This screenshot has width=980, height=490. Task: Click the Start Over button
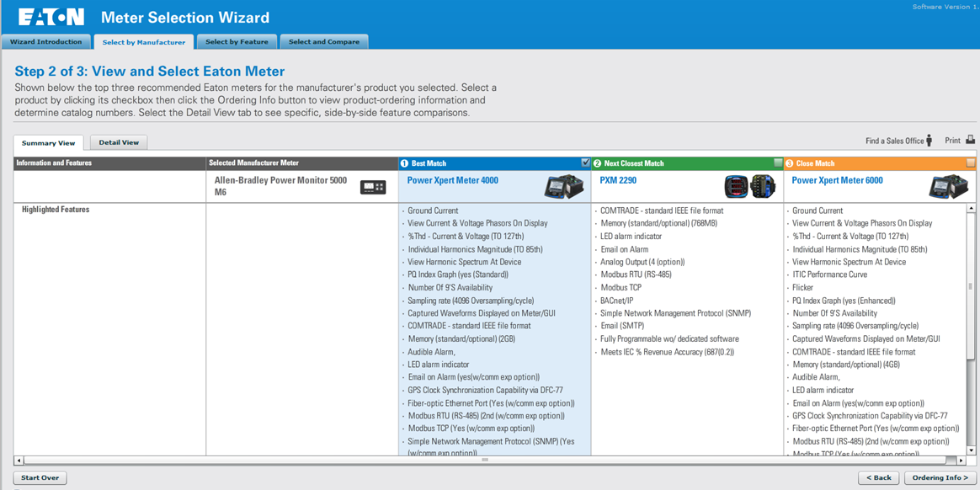pos(40,477)
